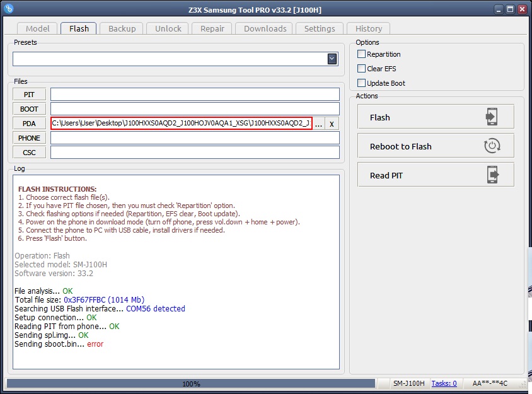Select the Flash tab
Screen dimensions: 532x394
[x=79, y=28]
